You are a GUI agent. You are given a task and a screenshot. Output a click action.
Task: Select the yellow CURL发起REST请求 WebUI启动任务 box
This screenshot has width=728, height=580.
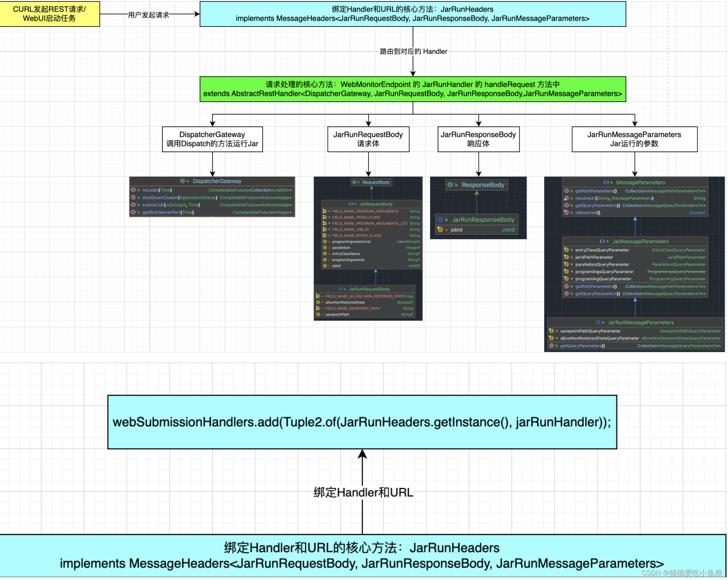[x=50, y=14]
